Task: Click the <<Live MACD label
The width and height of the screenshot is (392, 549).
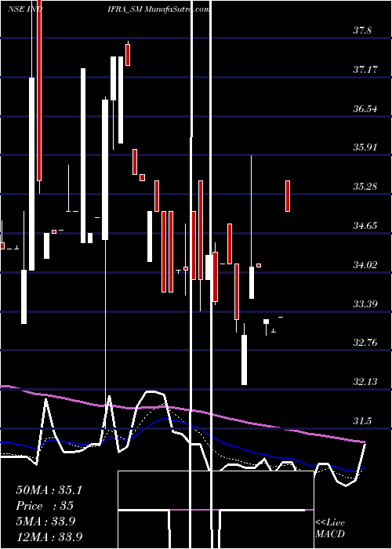Action: [x=330, y=529]
